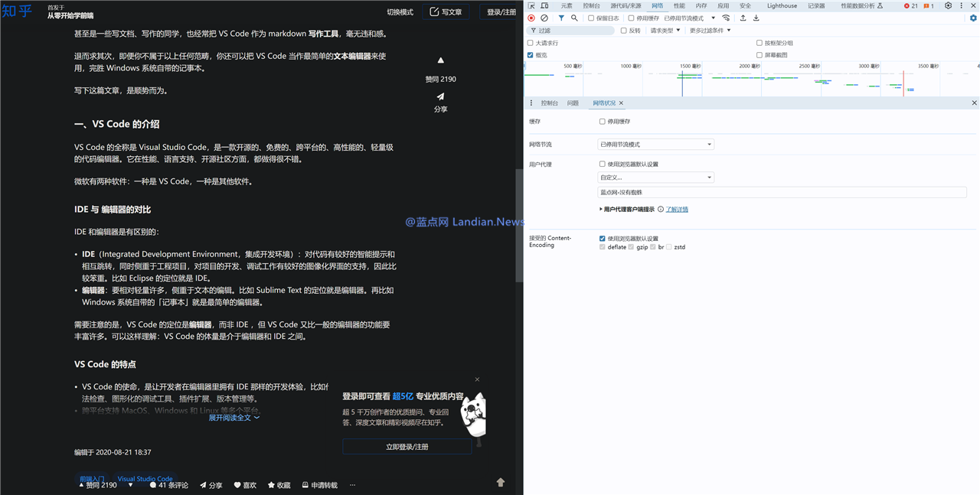Open the toolbar 已停用节流模式 throttling dropdown
Screen dimensions: 980x495
690,18
